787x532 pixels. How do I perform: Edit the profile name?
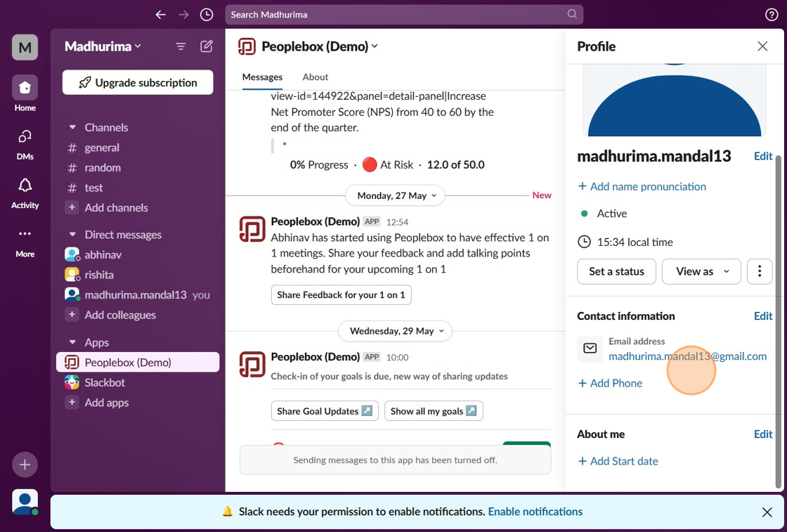763,156
